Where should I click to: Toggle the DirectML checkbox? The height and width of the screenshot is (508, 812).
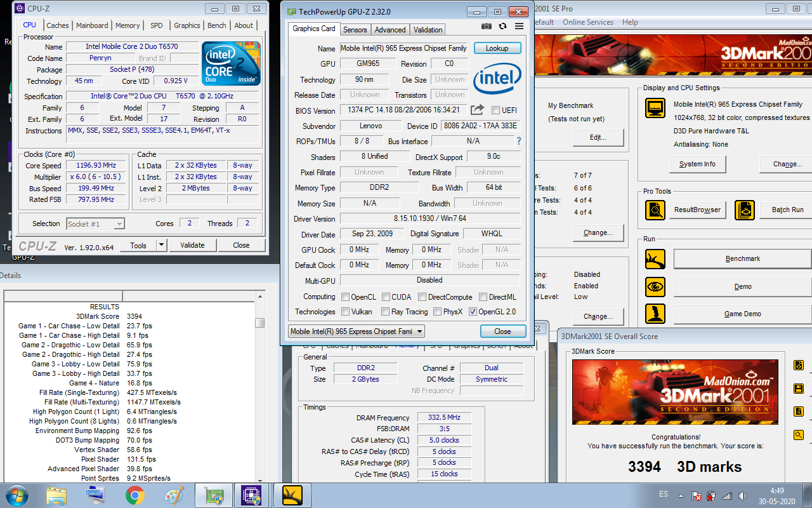(483, 297)
